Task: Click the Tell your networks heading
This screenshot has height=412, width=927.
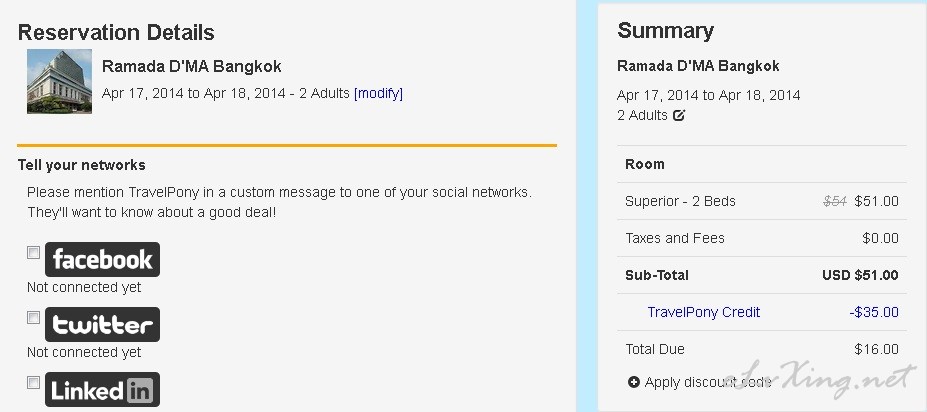Action: pos(82,165)
